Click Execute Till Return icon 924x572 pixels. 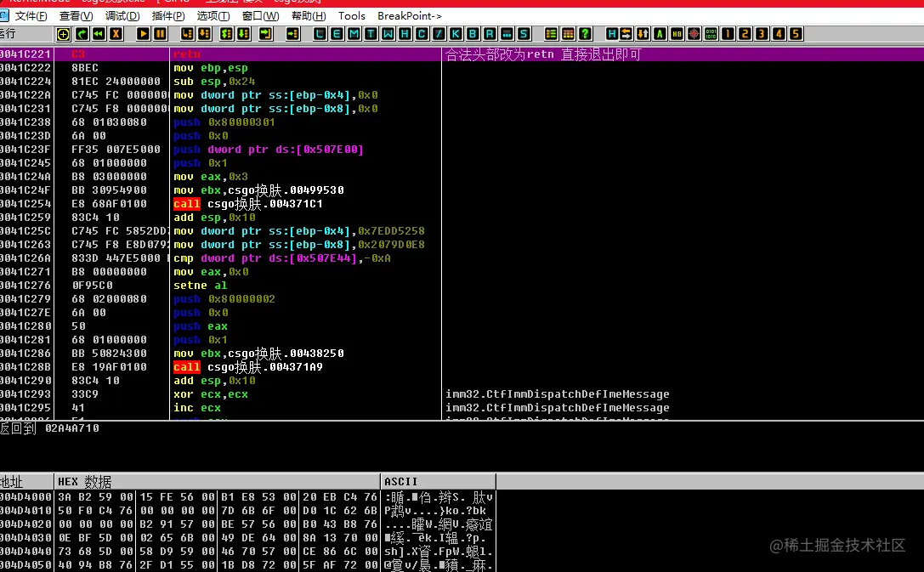(x=266, y=34)
